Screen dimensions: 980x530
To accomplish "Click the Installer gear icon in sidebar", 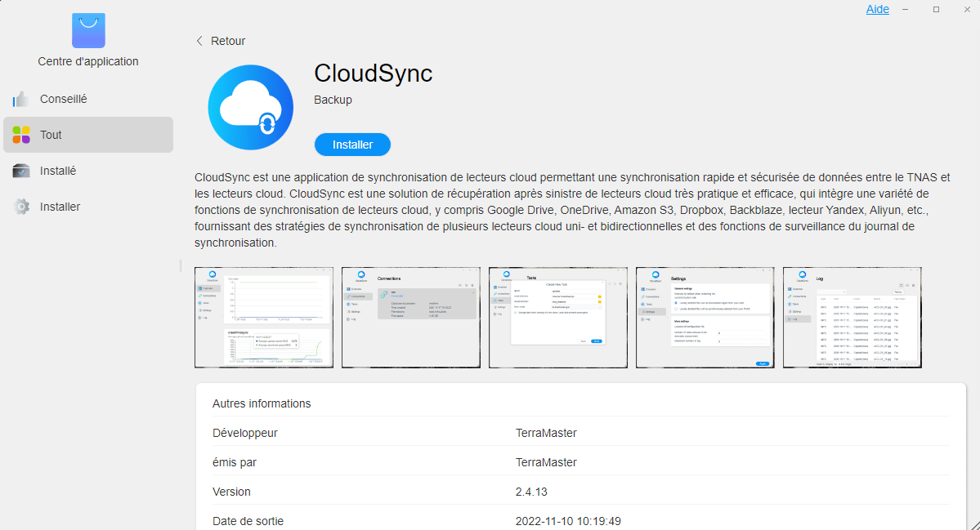I will pos(21,207).
